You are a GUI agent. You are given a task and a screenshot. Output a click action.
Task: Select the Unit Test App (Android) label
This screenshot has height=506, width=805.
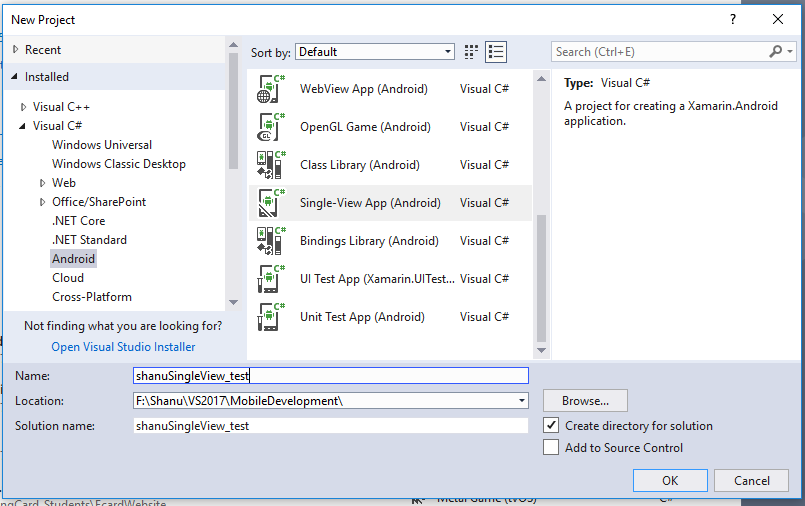[x=362, y=317]
